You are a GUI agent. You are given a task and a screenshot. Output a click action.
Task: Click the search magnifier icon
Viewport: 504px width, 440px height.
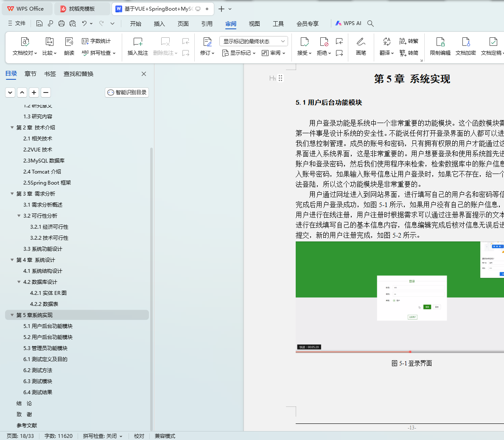click(370, 23)
